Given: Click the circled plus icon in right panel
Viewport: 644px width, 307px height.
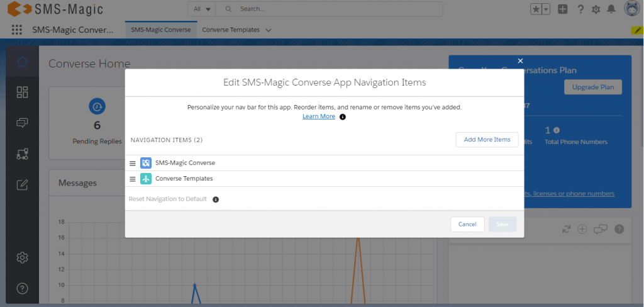Looking at the screenshot, I should point(582,230).
